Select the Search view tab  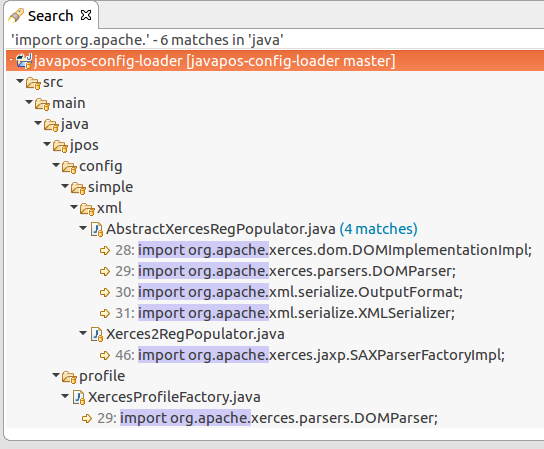pos(51,16)
